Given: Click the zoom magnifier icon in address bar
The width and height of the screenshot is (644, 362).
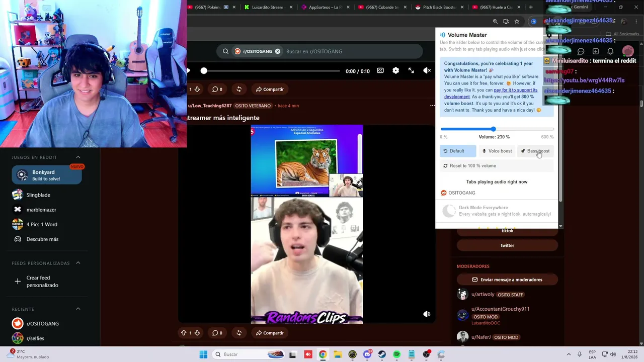Looking at the screenshot, I should (495, 22).
